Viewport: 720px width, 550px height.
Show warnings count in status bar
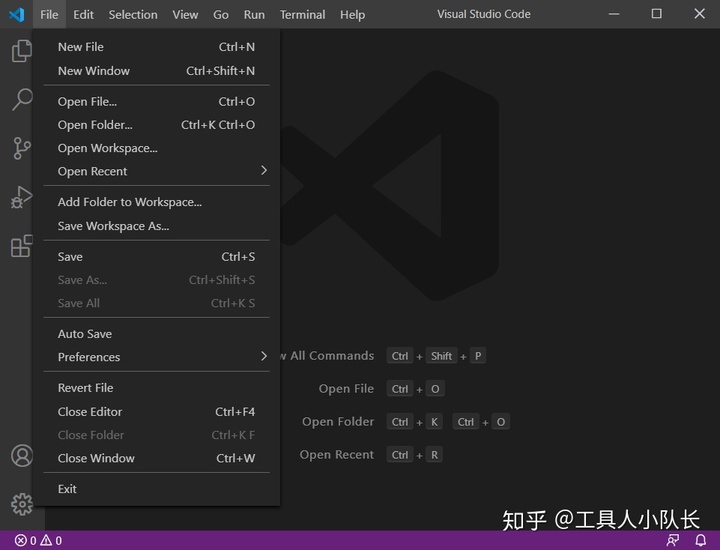pyautogui.click(x=51, y=540)
